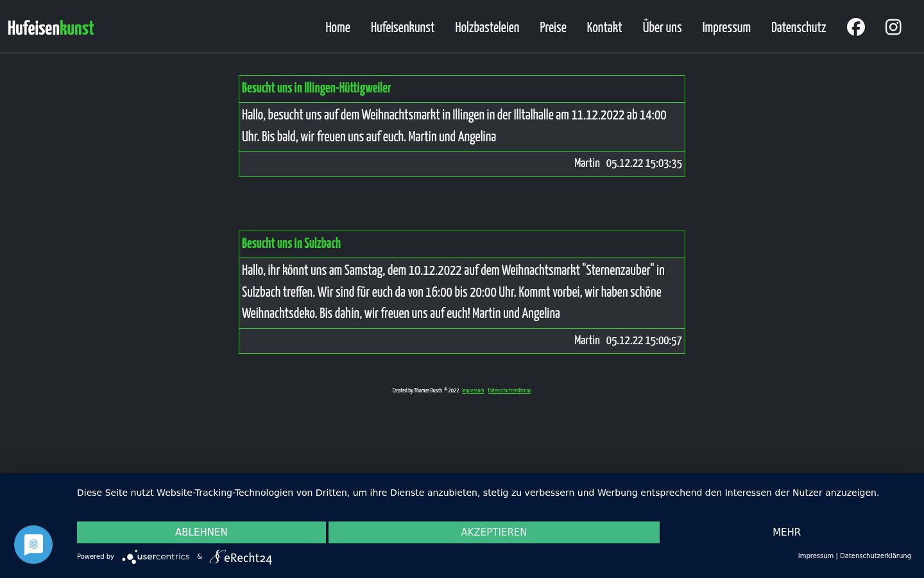Select the heading "Besucht uns in Illingen-Hüttigweiler"

tap(316, 88)
